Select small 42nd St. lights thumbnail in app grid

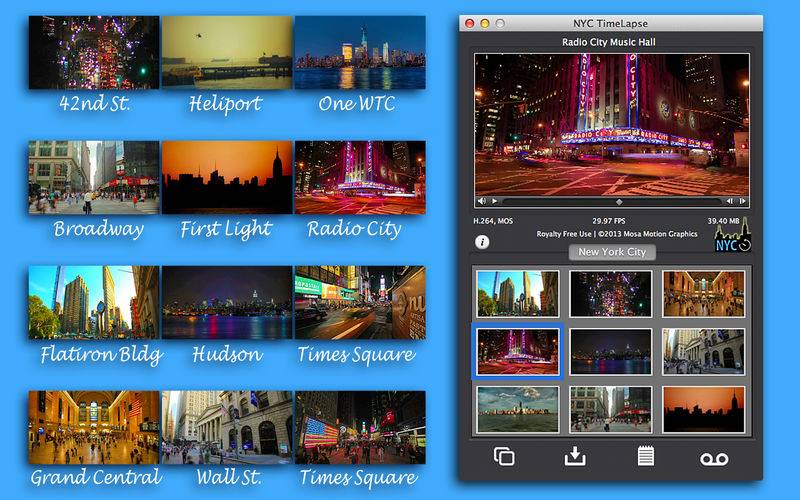pyautogui.click(x=610, y=294)
